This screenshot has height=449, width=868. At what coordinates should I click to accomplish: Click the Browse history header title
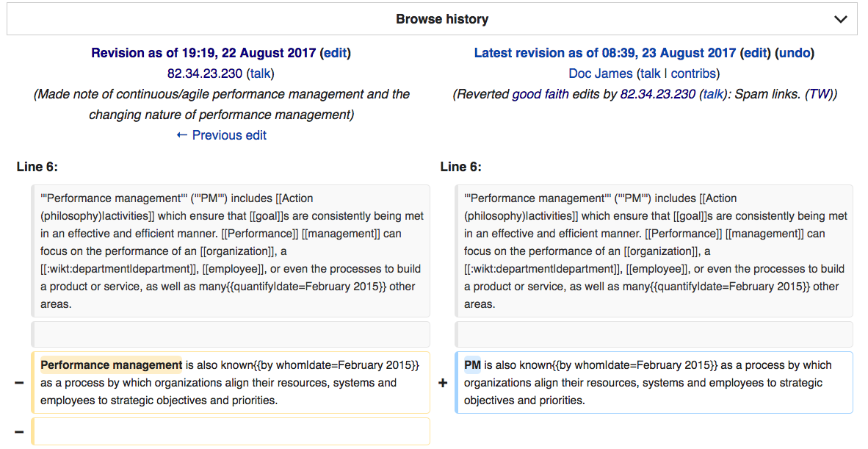tap(441, 20)
